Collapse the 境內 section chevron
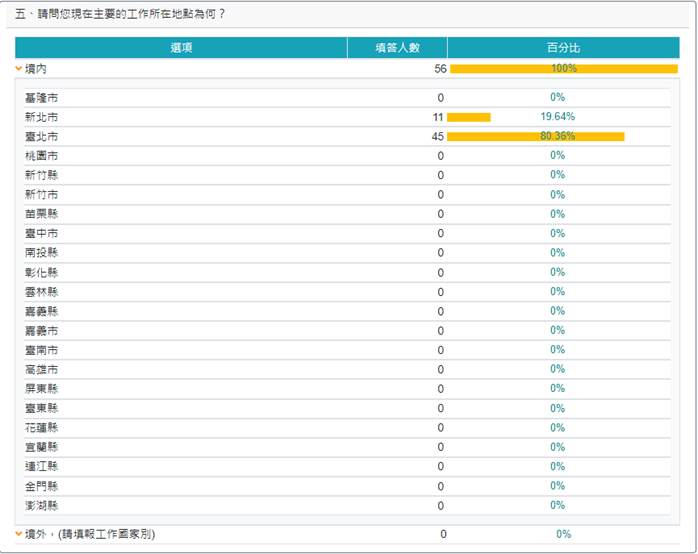The width and height of the screenshot is (698, 554). coord(19,69)
